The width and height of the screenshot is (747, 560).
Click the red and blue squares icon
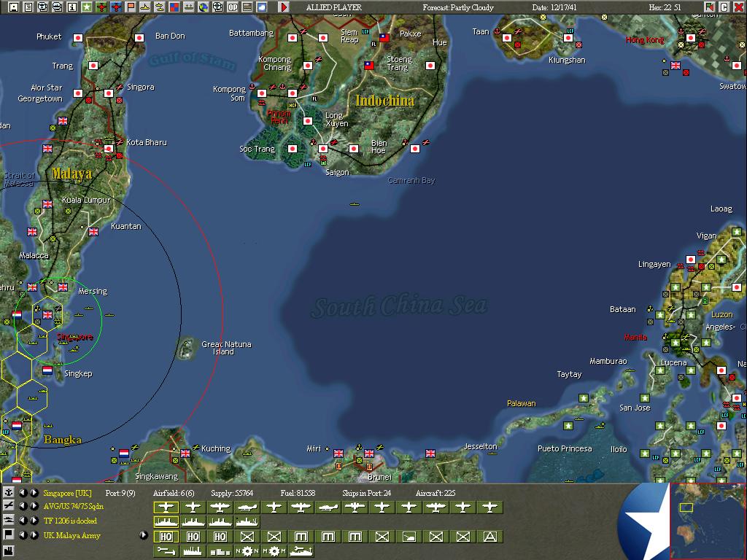pyautogui.click(x=174, y=7)
